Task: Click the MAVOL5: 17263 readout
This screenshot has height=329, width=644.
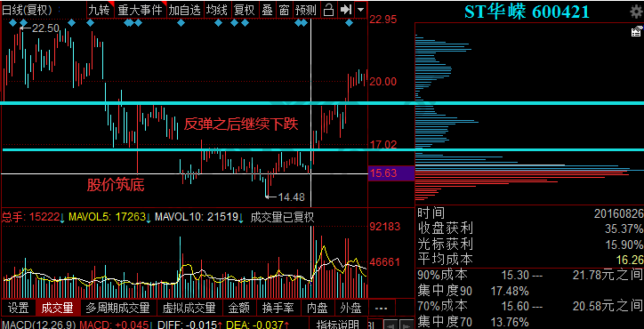Action: tap(109, 217)
